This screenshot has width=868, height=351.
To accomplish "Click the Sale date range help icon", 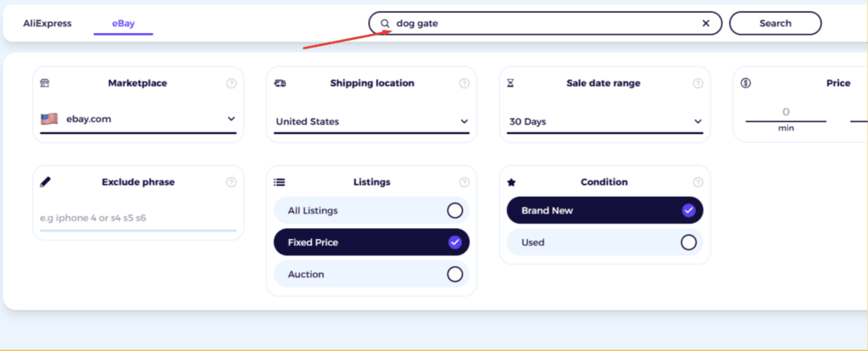I will point(698,83).
